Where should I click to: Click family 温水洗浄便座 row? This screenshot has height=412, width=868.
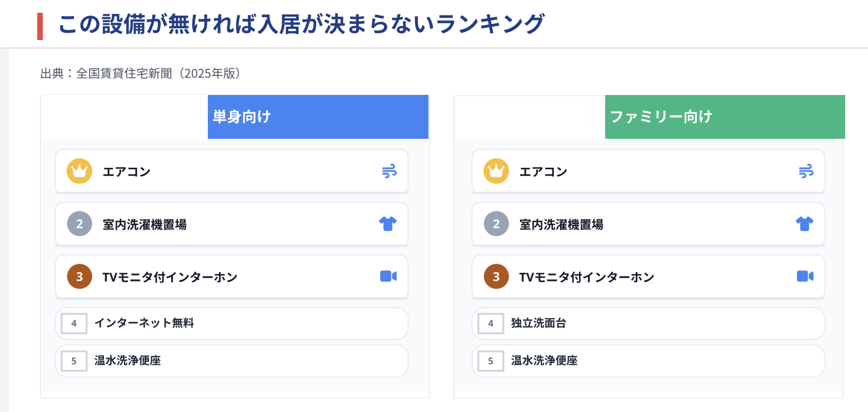click(648, 361)
